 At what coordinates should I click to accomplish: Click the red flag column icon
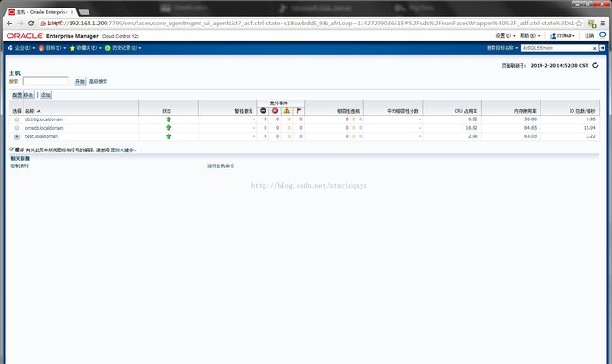click(x=298, y=111)
